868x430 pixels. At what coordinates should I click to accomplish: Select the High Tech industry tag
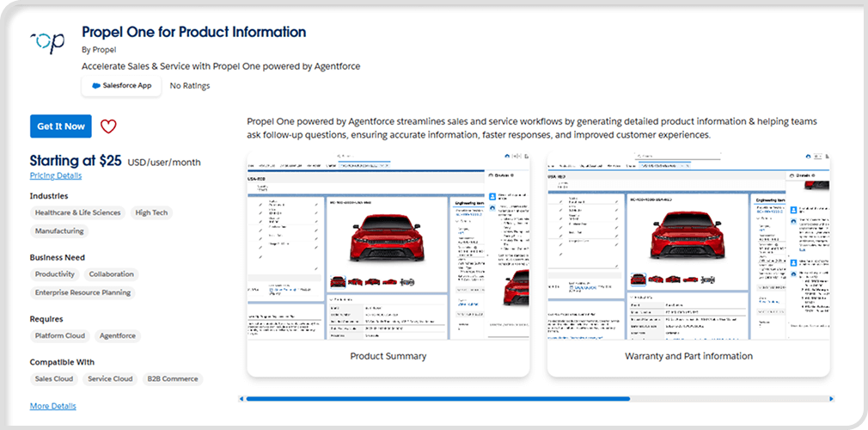click(151, 212)
